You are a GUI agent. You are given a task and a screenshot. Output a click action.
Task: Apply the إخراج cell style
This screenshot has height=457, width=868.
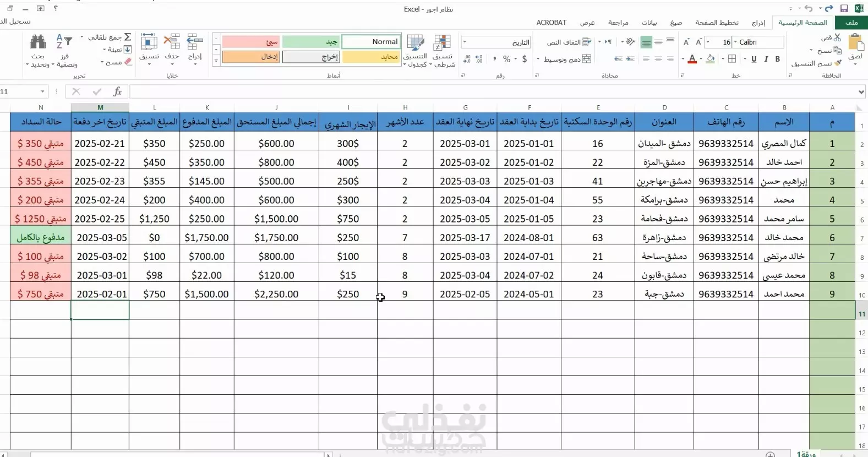click(x=311, y=57)
